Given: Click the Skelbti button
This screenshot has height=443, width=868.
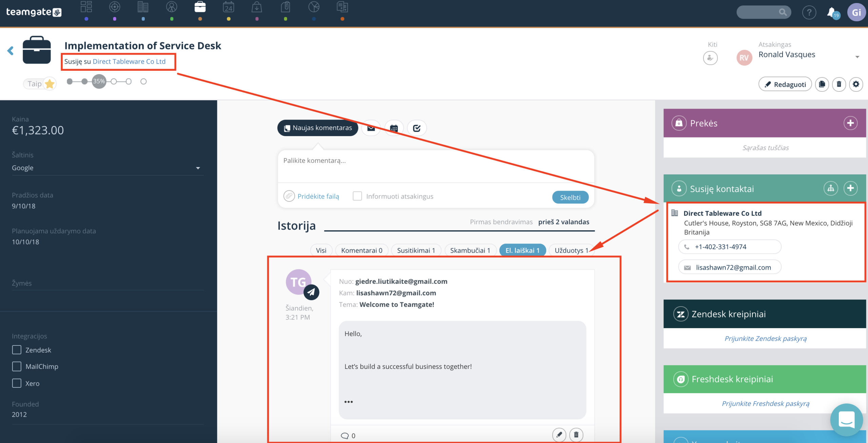Looking at the screenshot, I should [x=570, y=197].
